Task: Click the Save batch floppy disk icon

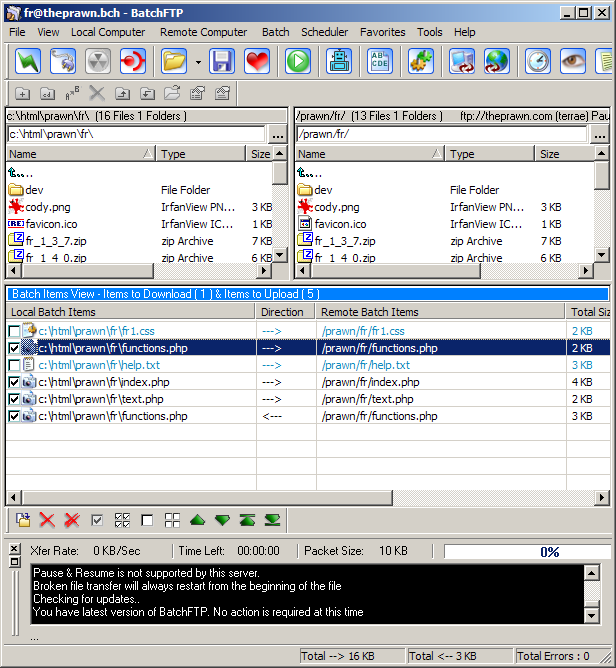Action: pos(222,61)
